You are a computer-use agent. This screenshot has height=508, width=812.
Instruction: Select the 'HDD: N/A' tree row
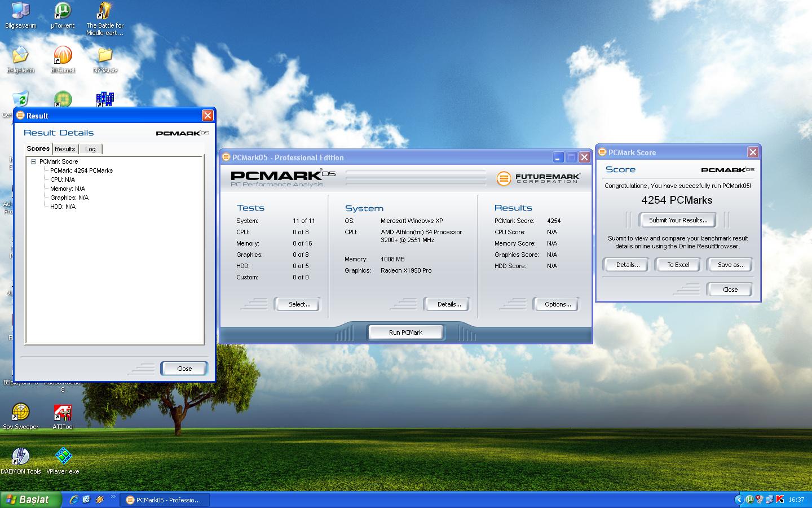click(63, 207)
